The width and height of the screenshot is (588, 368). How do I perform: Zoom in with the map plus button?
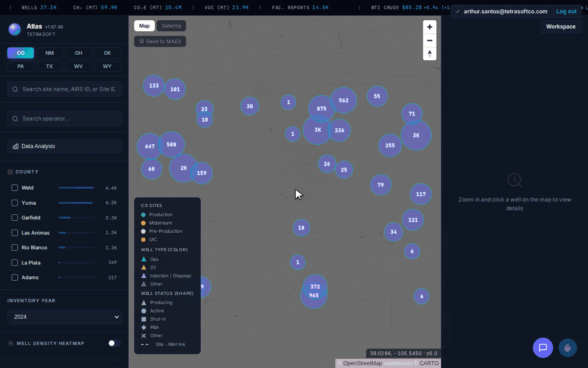pos(430,27)
